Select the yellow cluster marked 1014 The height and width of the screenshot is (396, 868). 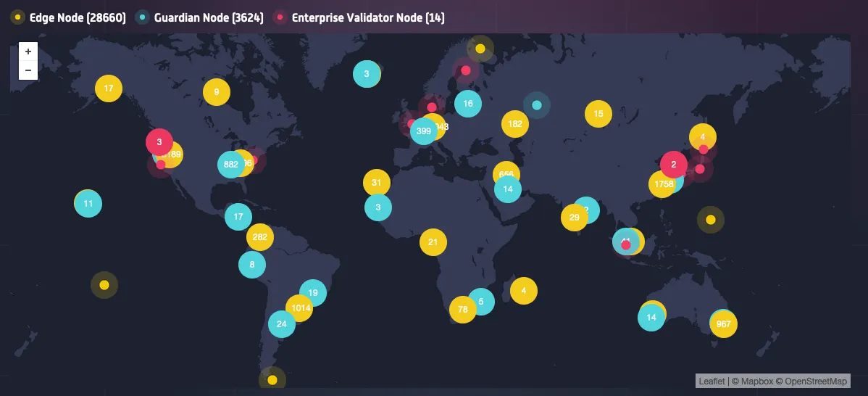[x=299, y=308]
